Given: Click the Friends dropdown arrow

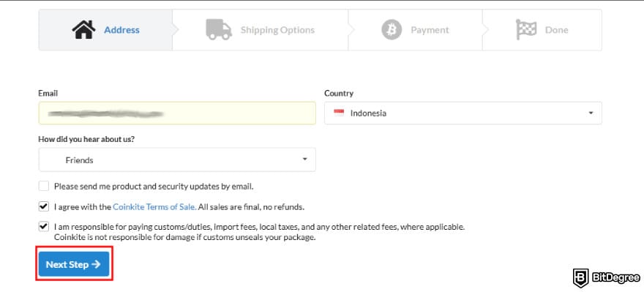Looking at the screenshot, I should (304, 159).
